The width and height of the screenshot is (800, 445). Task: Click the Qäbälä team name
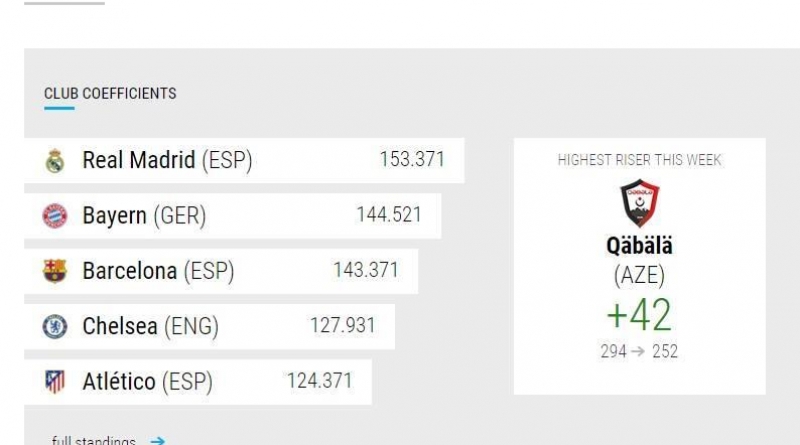[x=639, y=245]
